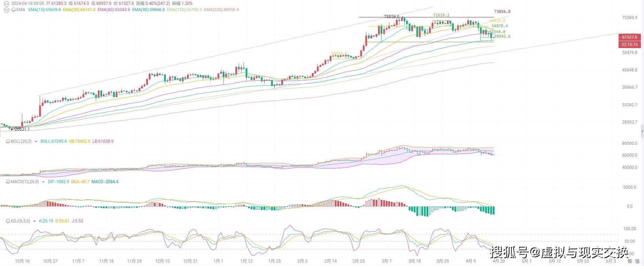Click the 2月14 date on the time axis
Viewport: 644px width, 266px height.
330,261
